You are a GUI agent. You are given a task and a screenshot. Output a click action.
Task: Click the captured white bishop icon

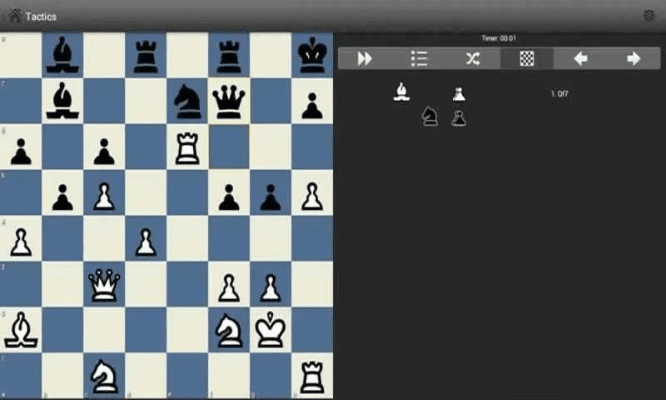(401, 92)
